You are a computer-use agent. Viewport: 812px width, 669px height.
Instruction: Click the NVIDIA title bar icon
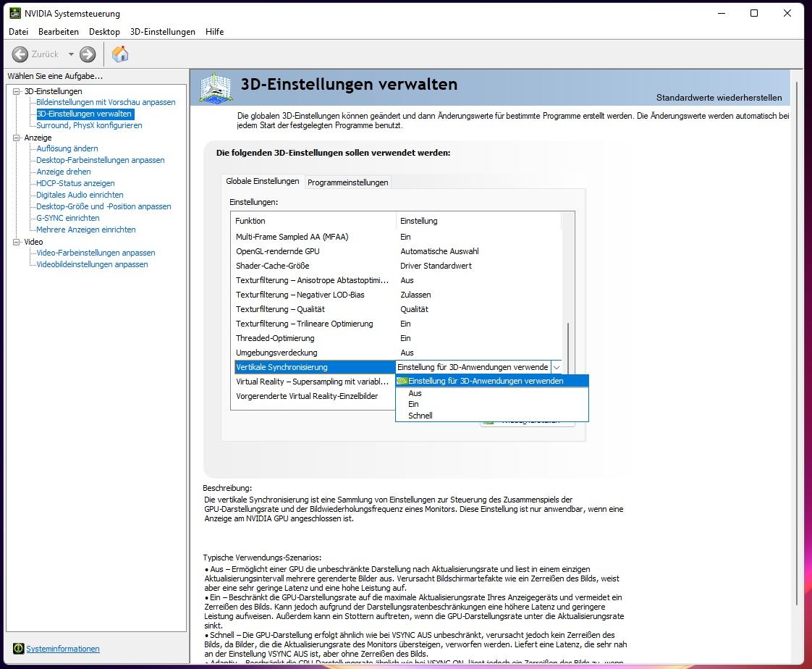[15, 13]
